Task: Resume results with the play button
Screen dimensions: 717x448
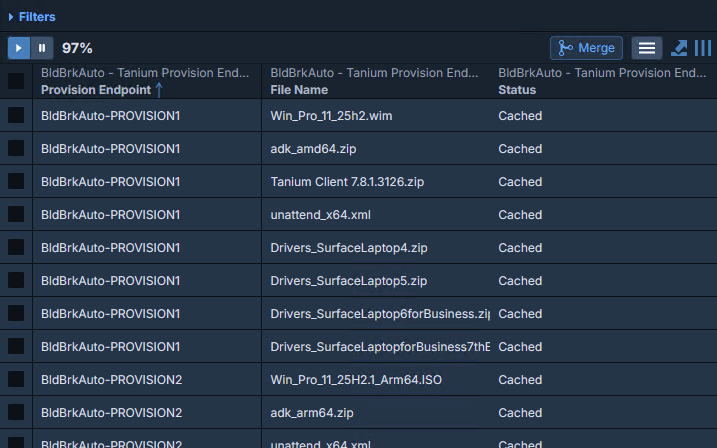Action: tap(19, 48)
